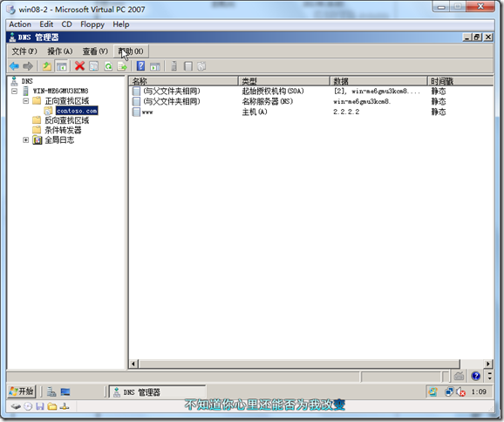Click the Virtual PC CD drive status icon
504x422 pixels.
coord(28,406)
